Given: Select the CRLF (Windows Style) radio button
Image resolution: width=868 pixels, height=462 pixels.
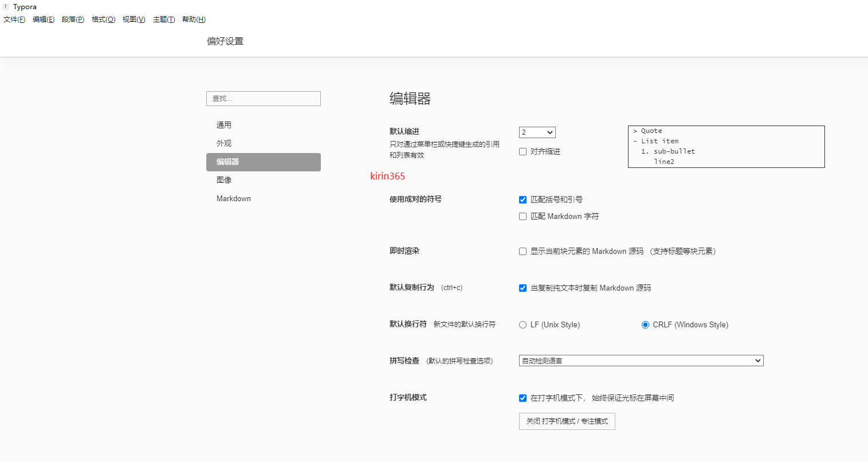Looking at the screenshot, I should point(645,325).
